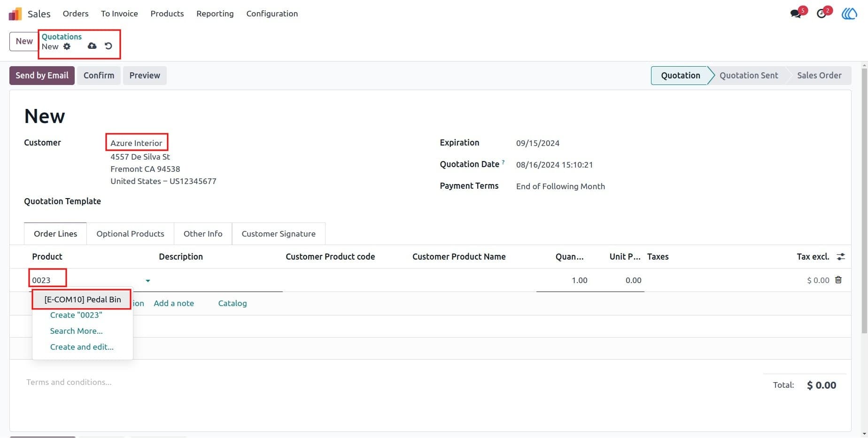
Task: Open the Catalog link
Action: (x=232, y=303)
